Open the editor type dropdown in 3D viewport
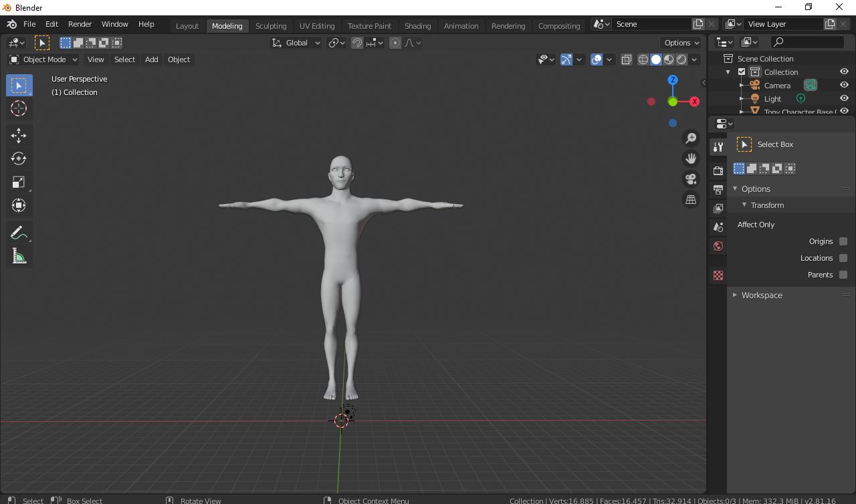Screen dimensions: 856x504 pyautogui.click(x=16, y=43)
